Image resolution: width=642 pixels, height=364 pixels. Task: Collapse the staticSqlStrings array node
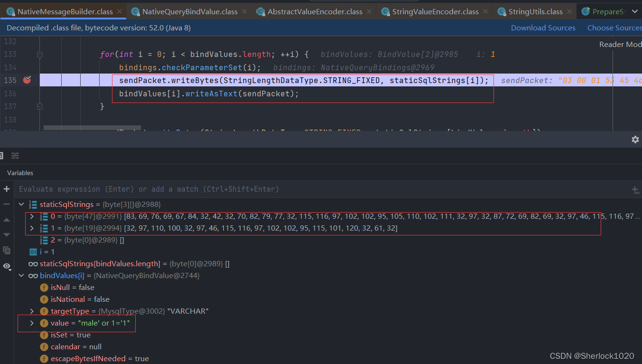click(21, 205)
